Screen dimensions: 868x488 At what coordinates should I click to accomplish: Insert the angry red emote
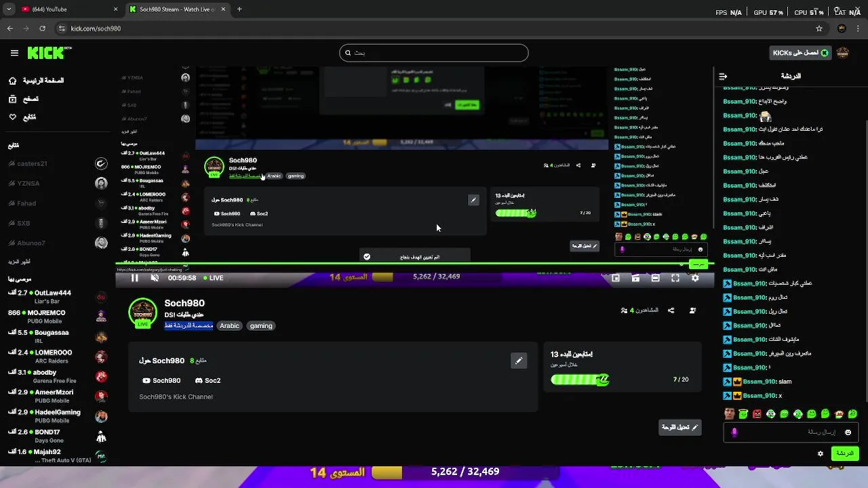coord(757,414)
